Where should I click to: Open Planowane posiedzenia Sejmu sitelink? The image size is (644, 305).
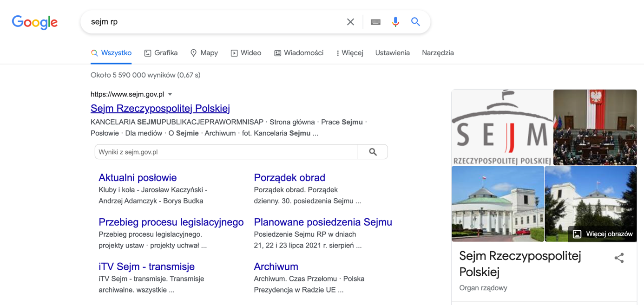tap(323, 222)
